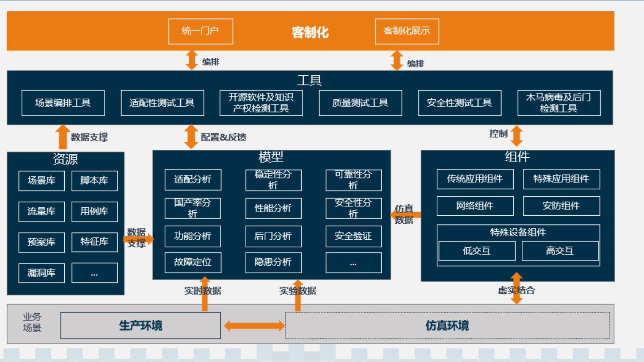Select the 后门分析 model box
The image size is (644, 362).
point(273,236)
